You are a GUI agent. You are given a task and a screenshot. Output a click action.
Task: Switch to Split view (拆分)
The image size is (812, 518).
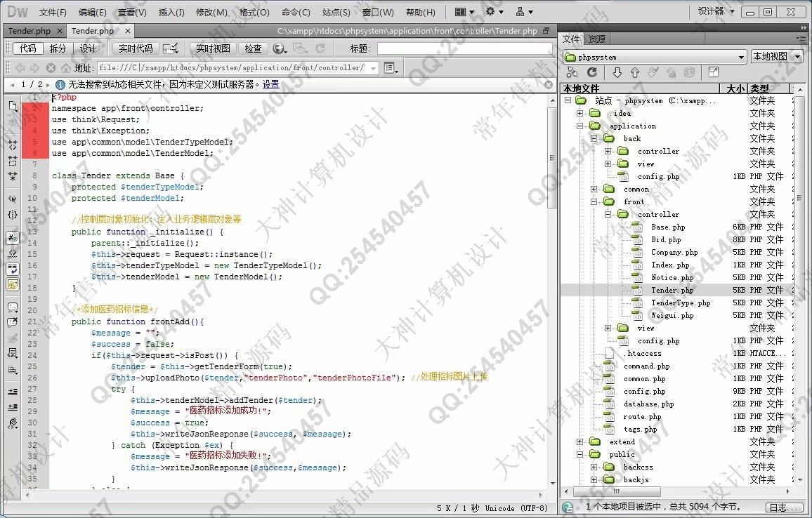coord(58,48)
